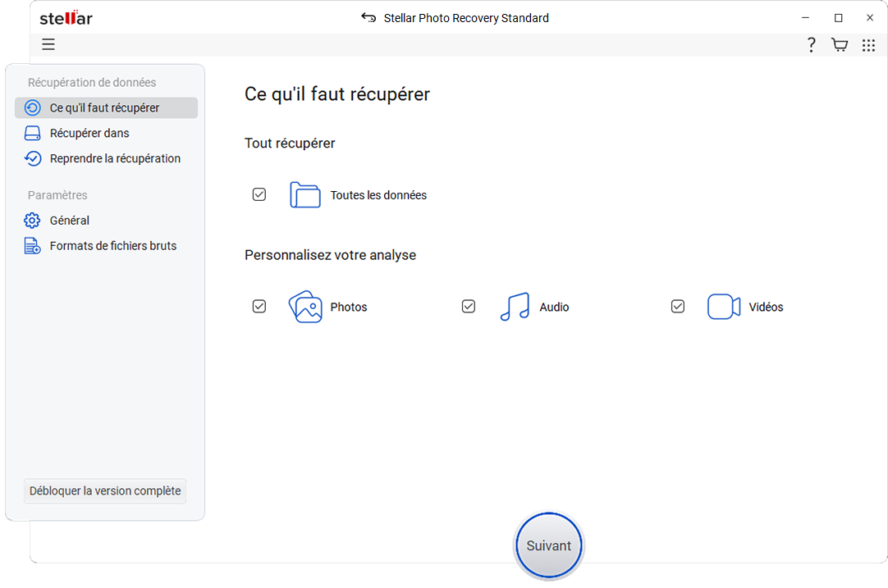Select Ce qu'il faut récupérer in sidebar
Screen dimensions: 888x588
click(104, 108)
